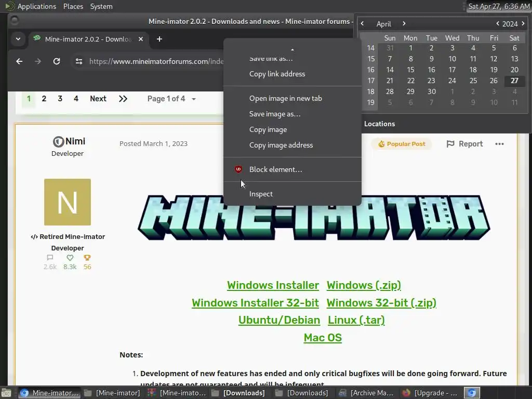Go to page 2 of the topic
The image size is (532, 399).
pos(44,99)
